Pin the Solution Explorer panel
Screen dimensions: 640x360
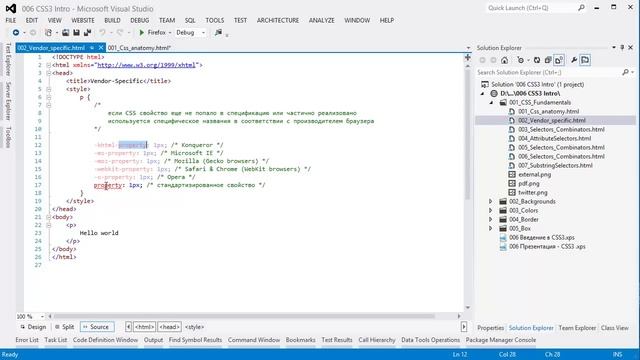pyautogui.click(x=622, y=48)
